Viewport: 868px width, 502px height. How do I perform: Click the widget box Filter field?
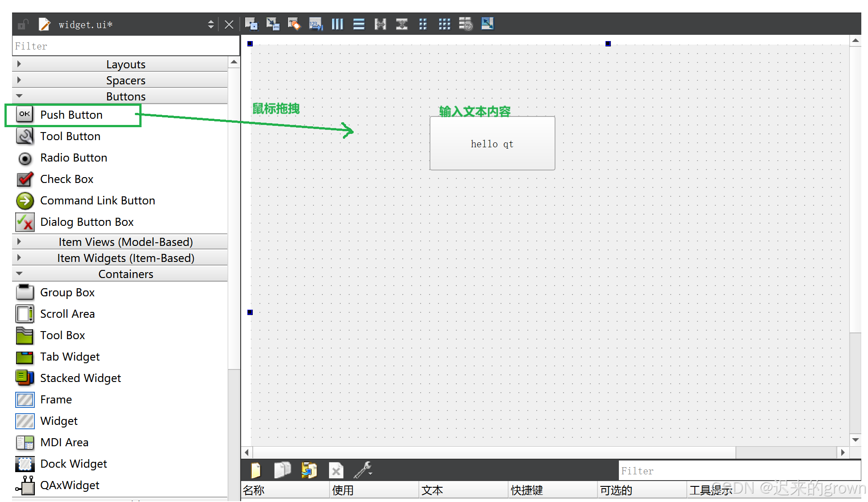tap(125, 46)
